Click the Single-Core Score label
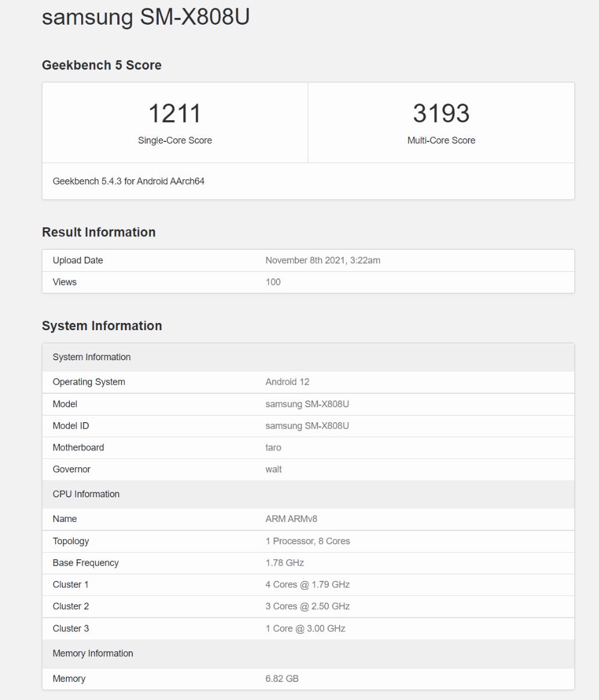Screen dimensions: 599x700 click(174, 141)
